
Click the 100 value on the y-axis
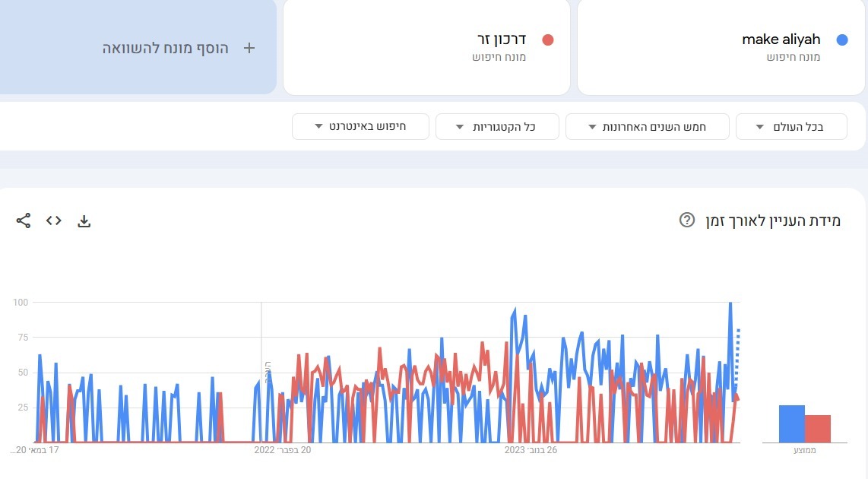(21, 303)
